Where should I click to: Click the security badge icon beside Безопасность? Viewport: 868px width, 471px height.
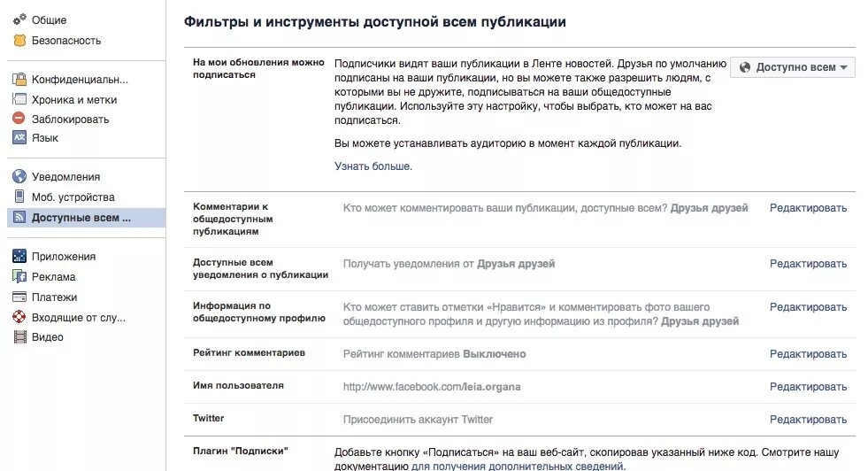coord(19,40)
